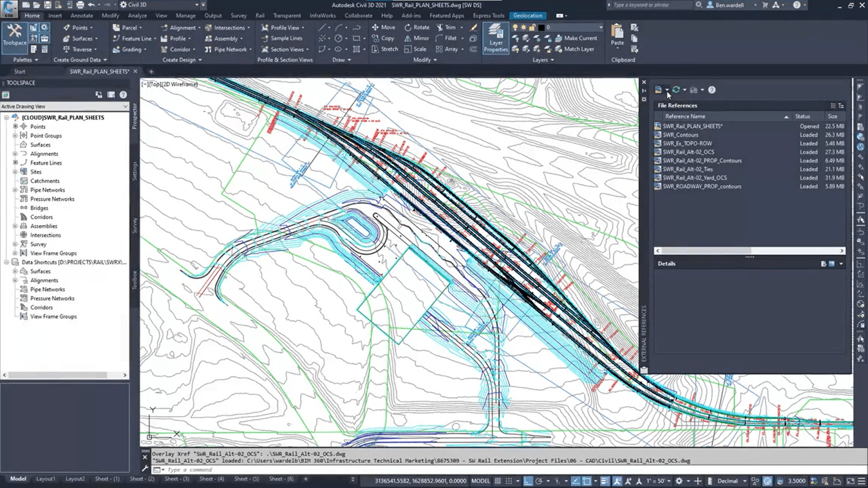Click the Attach DWG icon in External References
The width and height of the screenshot is (868, 488).
pyautogui.click(x=658, y=89)
